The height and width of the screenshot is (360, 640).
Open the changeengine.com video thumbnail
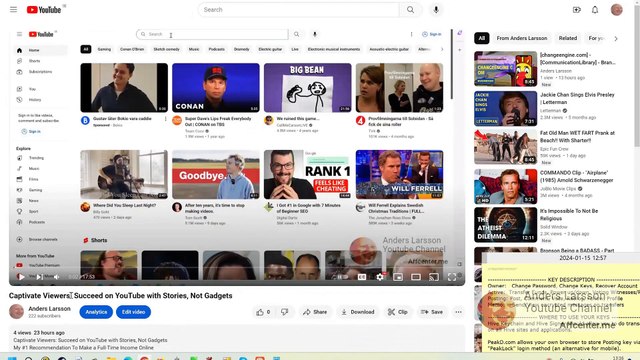(505, 69)
